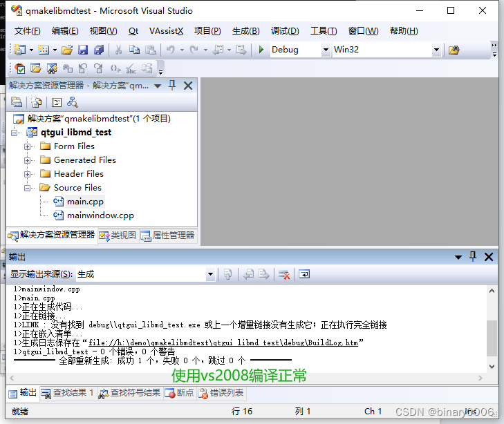
Task: Click Show All Files icon in Solution Explorer
Action: (x=37, y=102)
